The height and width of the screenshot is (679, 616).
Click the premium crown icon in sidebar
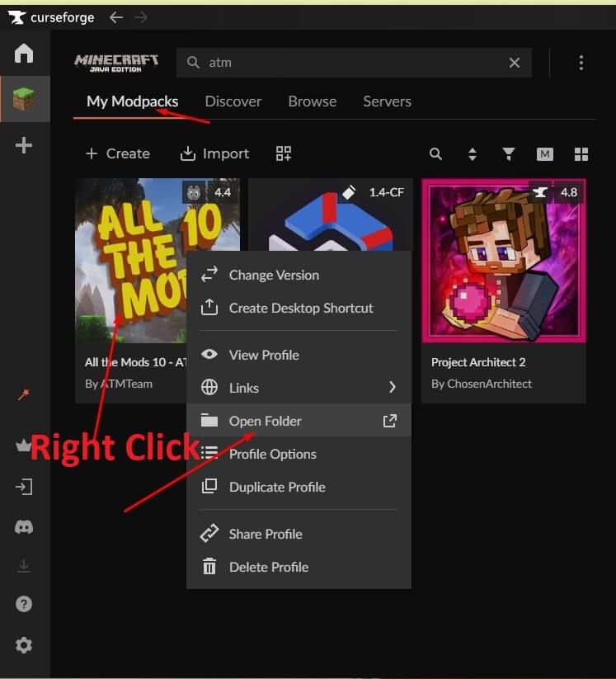tap(23, 446)
